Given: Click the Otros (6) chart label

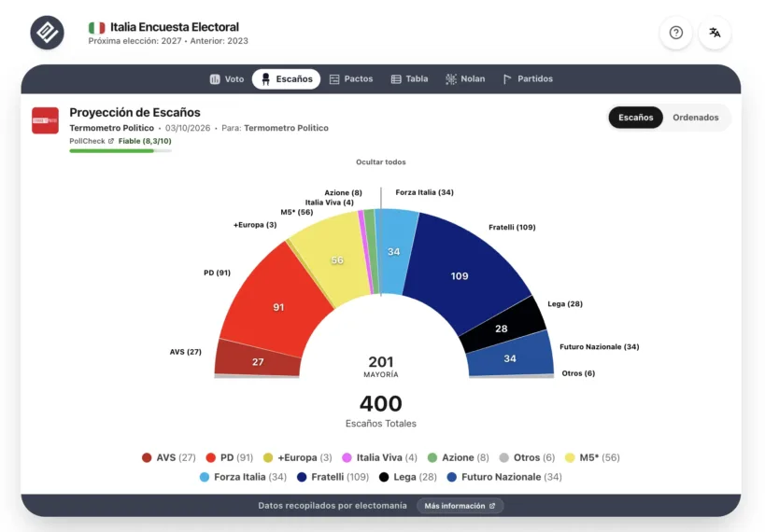Looking at the screenshot, I should click(578, 373).
